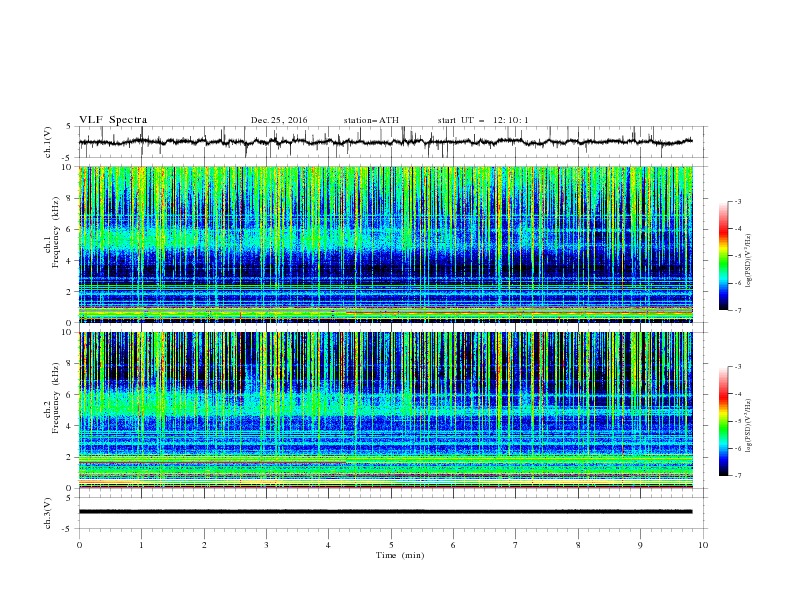Screen dimensions: 792x612
Task: Click the ch.2 frequency axis "2" tick label
Action: [69, 457]
